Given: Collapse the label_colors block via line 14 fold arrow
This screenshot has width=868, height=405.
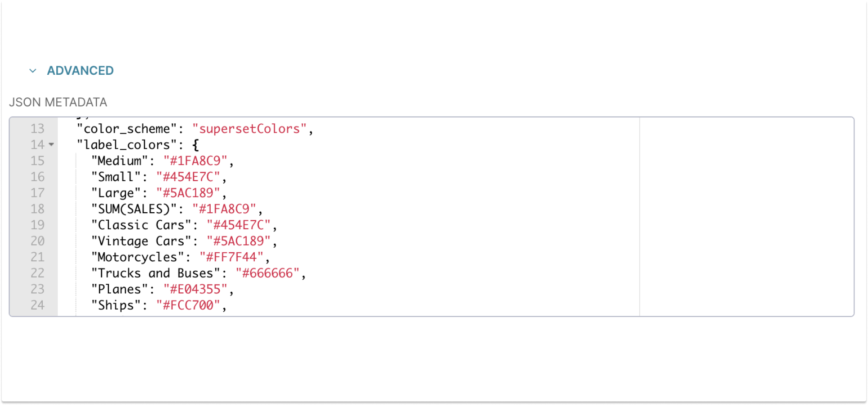Looking at the screenshot, I should point(50,145).
